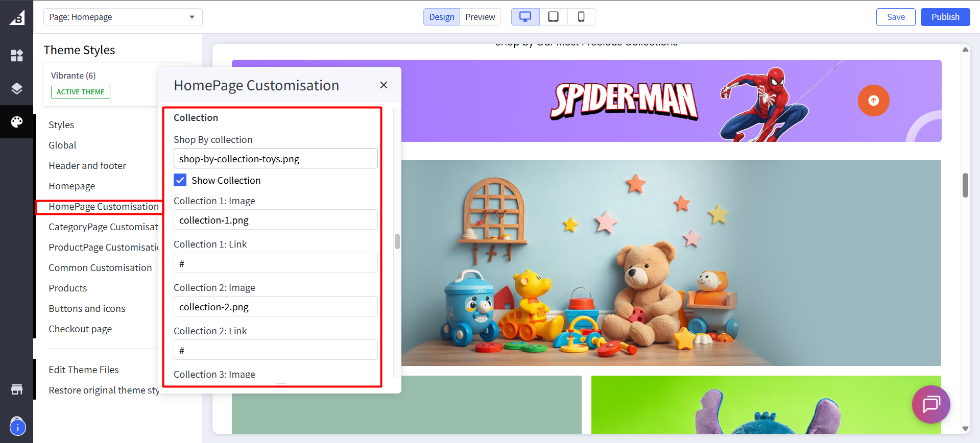Image resolution: width=980 pixels, height=443 pixels.
Task: Switch to tablet viewport preview
Action: tap(553, 17)
